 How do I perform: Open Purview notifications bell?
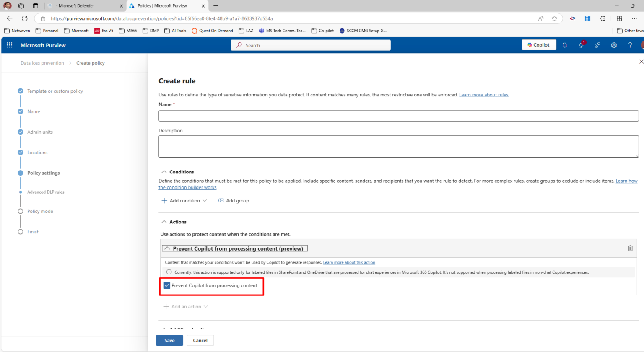(x=564, y=45)
